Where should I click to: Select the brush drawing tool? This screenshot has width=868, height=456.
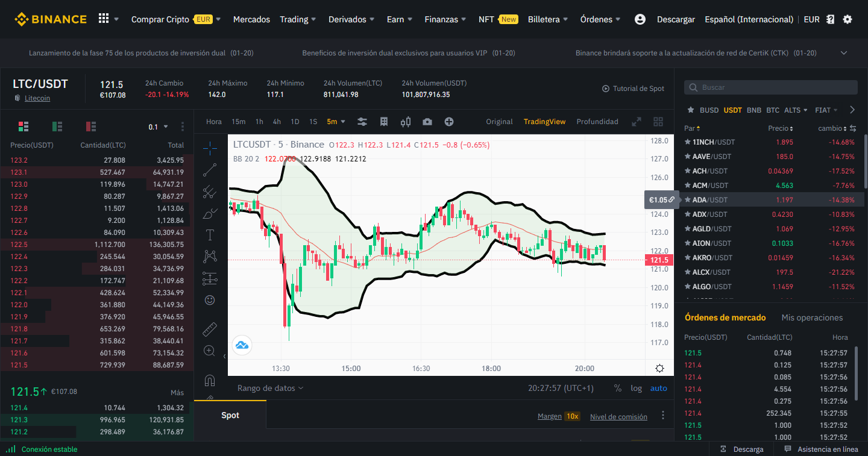pos(210,213)
